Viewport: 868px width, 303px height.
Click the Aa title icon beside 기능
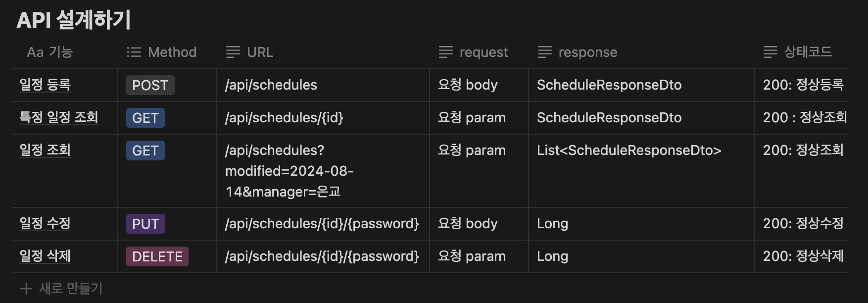(35, 52)
